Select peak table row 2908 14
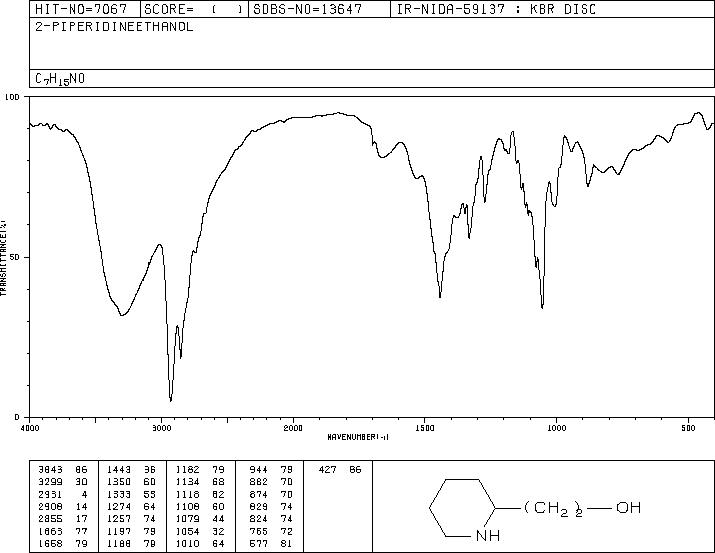Screen dimensions: 715x553 (x=63, y=506)
